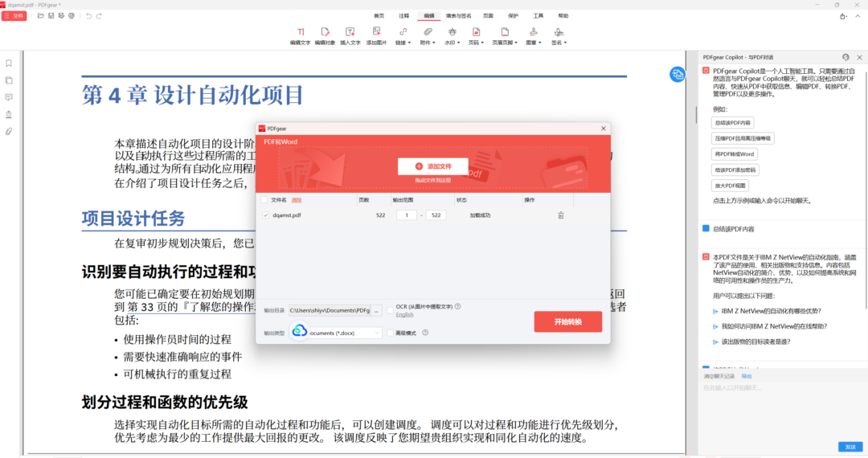The height and width of the screenshot is (458, 868).
Task: Open the 页眉页脚 dropdown
Action: pos(505,36)
